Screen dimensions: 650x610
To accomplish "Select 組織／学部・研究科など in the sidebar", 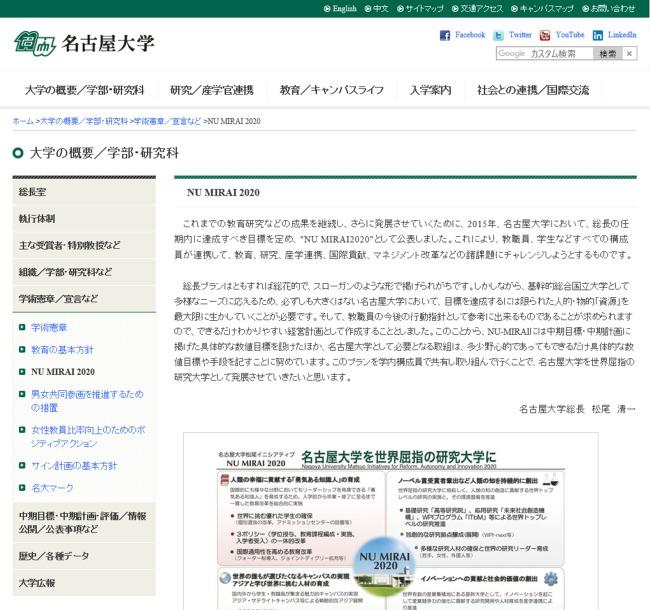I will [84, 272].
